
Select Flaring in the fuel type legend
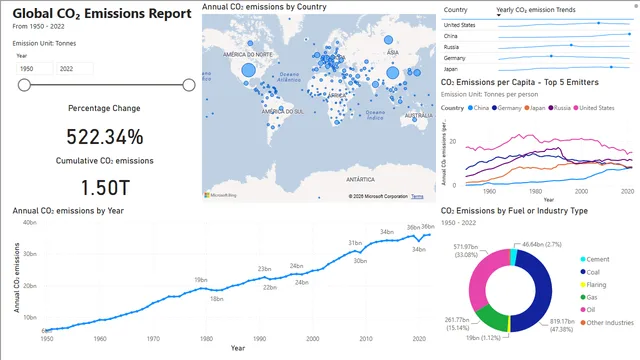pos(593,284)
